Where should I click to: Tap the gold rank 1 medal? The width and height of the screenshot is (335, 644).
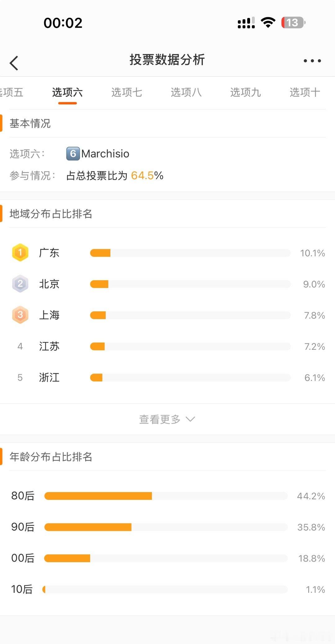(20, 252)
